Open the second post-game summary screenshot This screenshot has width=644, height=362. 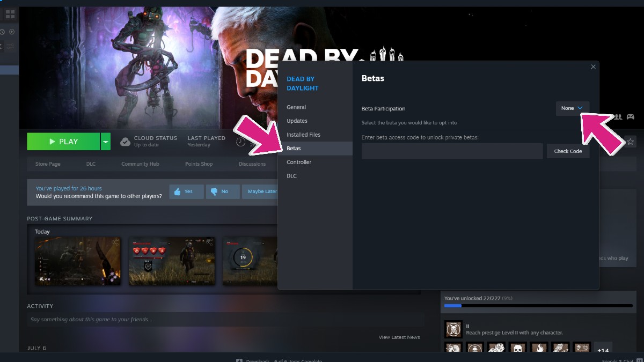click(x=172, y=261)
